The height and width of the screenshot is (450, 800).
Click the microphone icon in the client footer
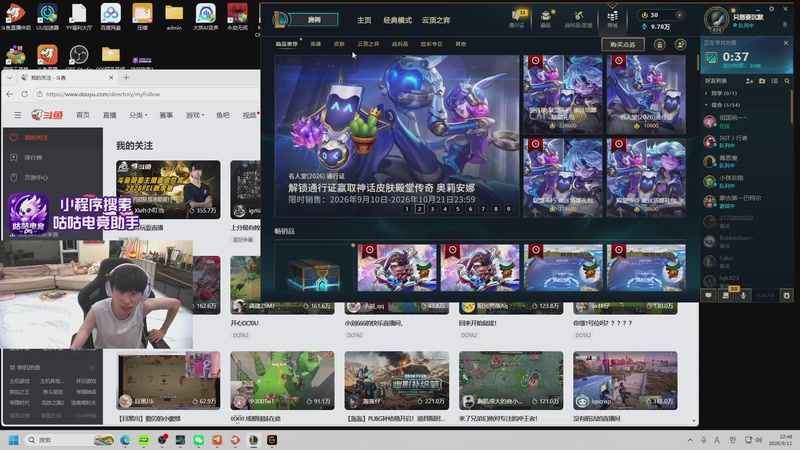[743, 295]
